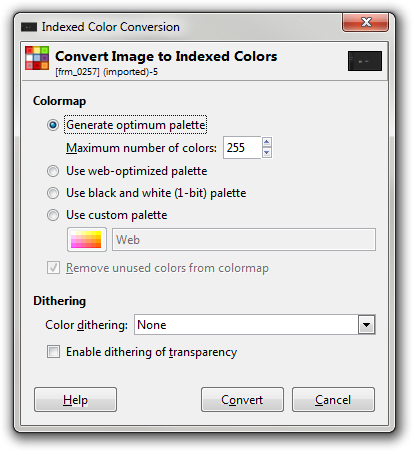Click the Cancel button
The width and height of the screenshot is (414, 452).
pyautogui.click(x=333, y=399)
